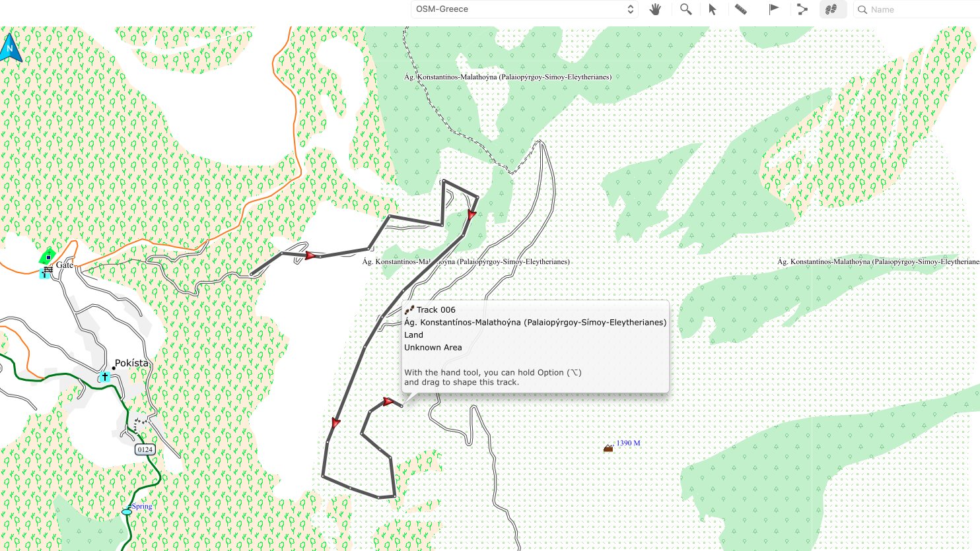Click the Pokísta village label
Image resolution: width=980 pixels, height=551 pixels.
[x=131, y=363]
